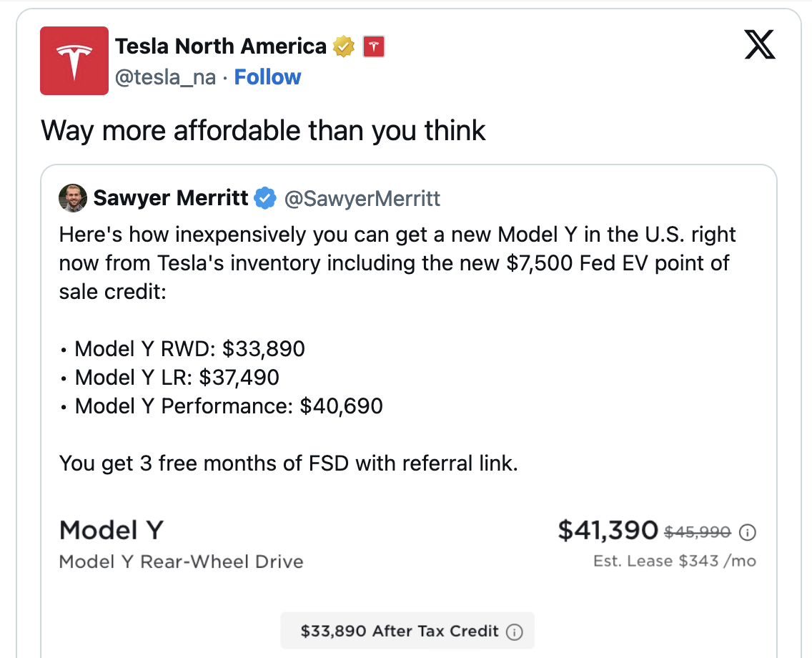Open the Tesla North America display name
The image size is (812, 658).
(220, 46)
